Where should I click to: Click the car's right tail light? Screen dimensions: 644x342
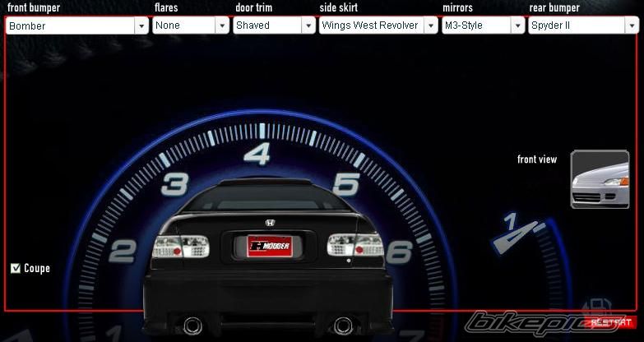click(x=355, y=245)
